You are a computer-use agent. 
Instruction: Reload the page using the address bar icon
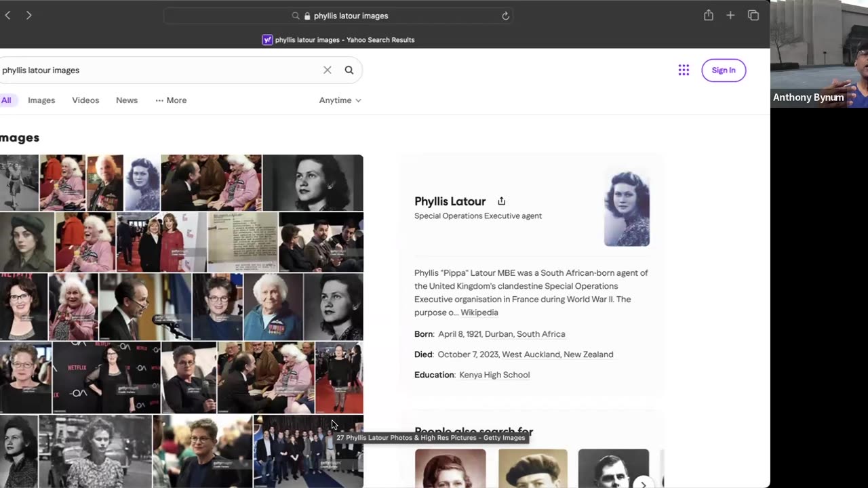(x=505, y=16)
